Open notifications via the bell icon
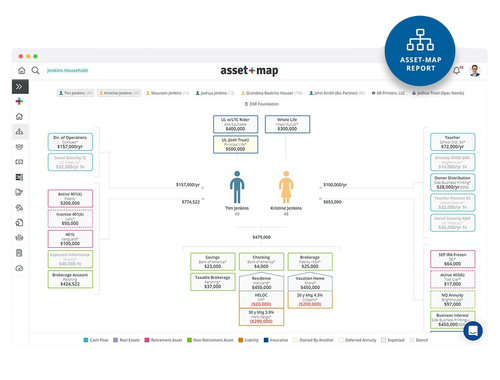The width and height of the screenshot is (500, 380). point(456,71)
